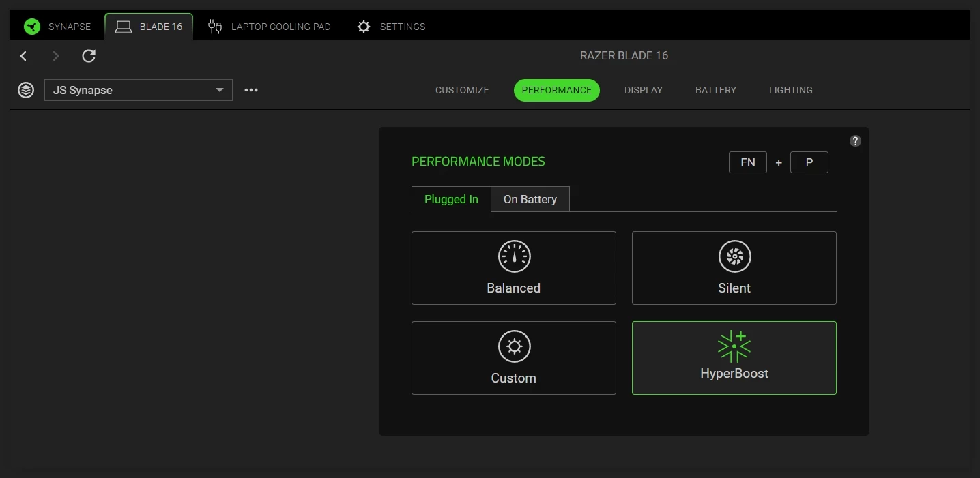Viewport: 980px width, 478px height.
Task: Click the three-dot more options button
Action: [251, 90]
